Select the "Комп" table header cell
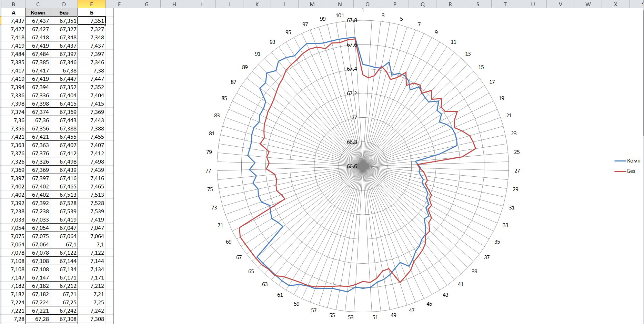This screenshot has height=324, width=644. (38, 12)
